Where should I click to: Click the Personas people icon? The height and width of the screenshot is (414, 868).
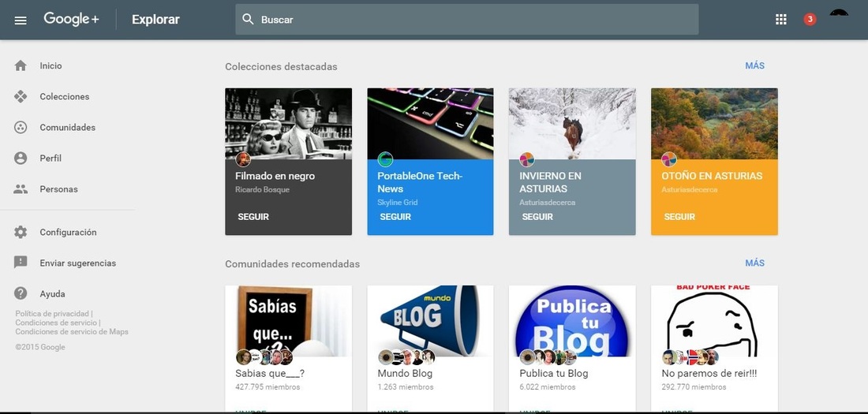click(21, 189)
